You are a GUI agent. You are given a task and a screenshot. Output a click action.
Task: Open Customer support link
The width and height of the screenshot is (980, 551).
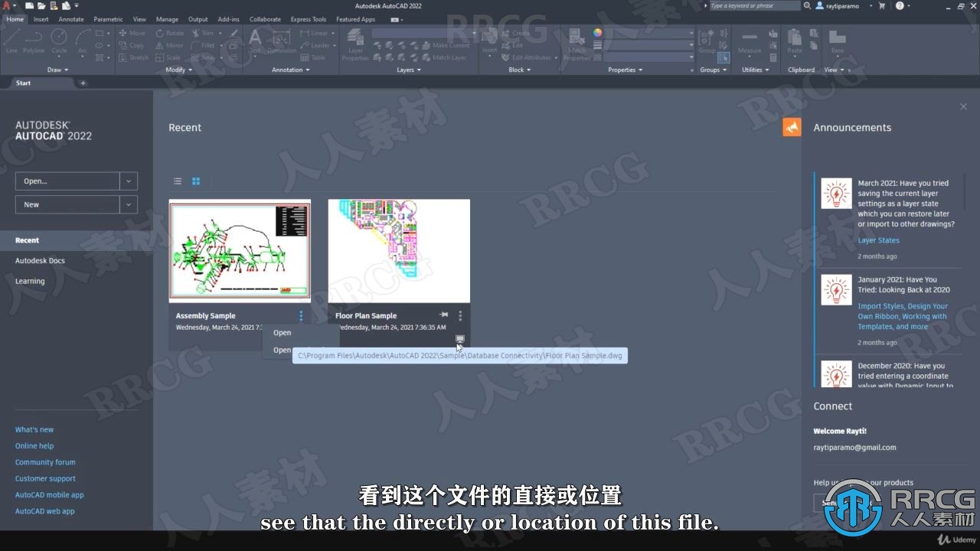click(45, 479)
